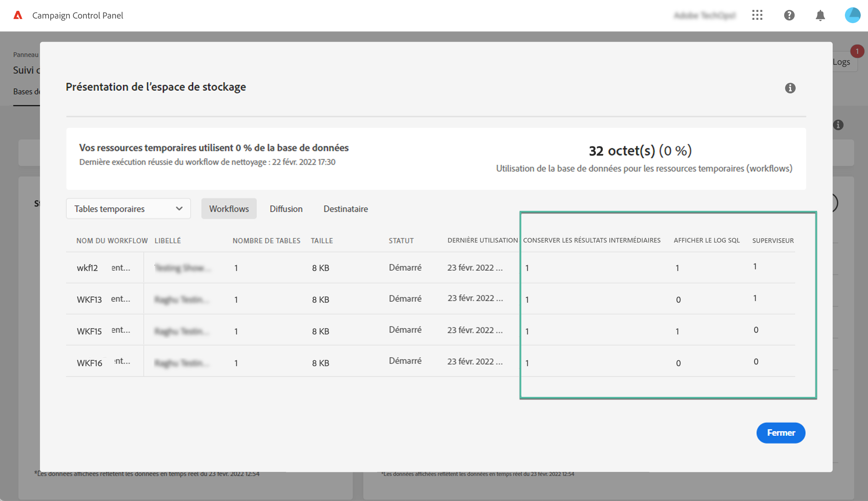The height and width of the screenshot is (501, 868).
Task: Click the background info icon at right
Action: pos(838,125)
